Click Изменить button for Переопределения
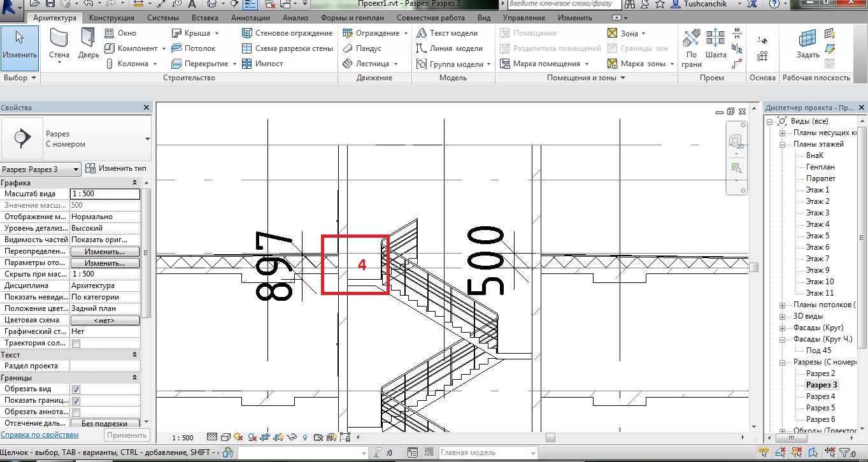 click(x=104, y=252)
